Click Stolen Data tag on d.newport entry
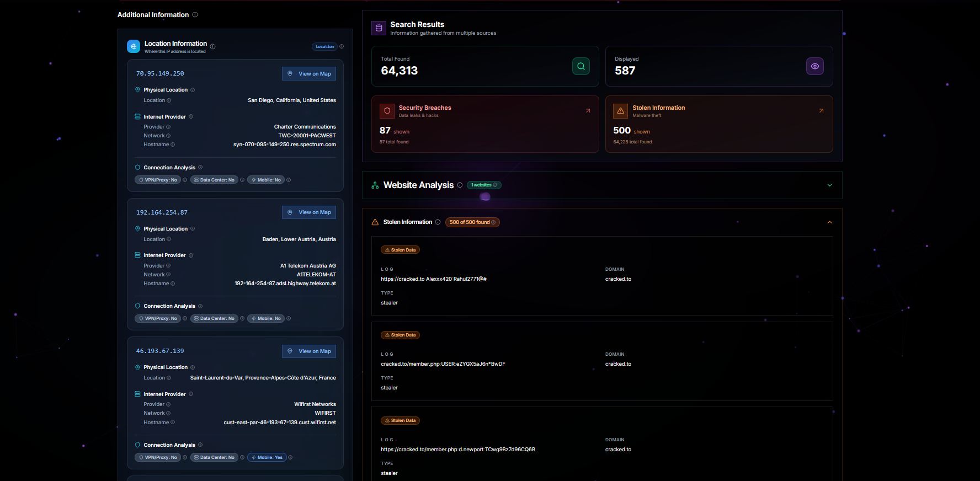The width and height of the screenshot is (980, 481). click(x=400, y=420)
